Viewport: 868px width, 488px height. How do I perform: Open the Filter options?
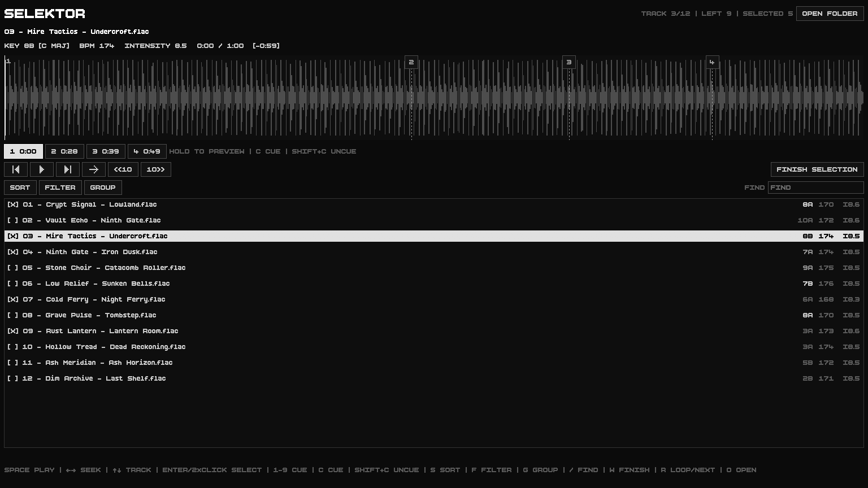tap(60, 188)
